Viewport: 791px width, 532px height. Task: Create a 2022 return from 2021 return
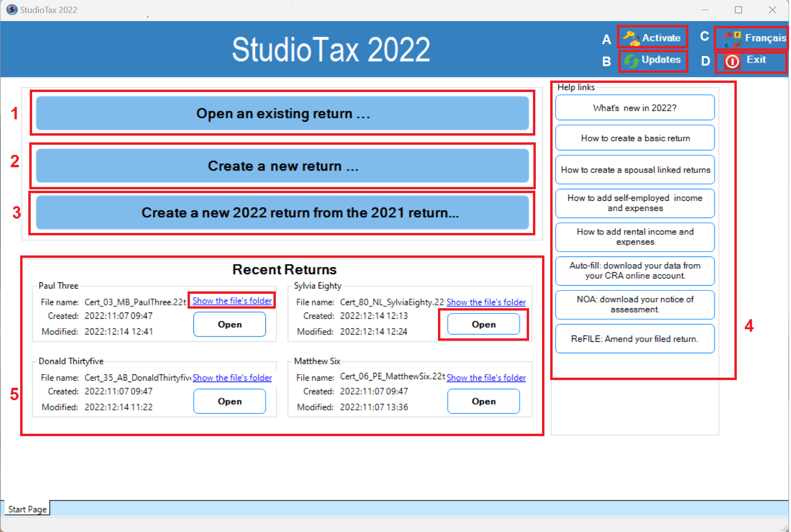click(282, 213)
